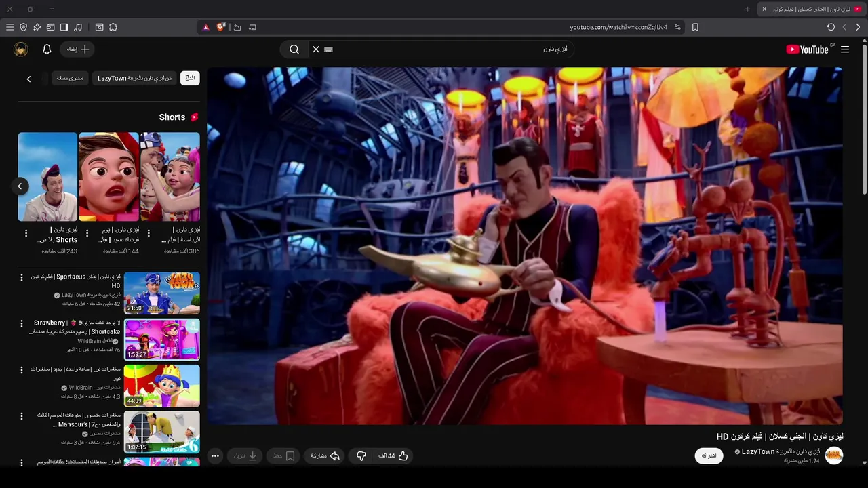Open options for the 144 ألف views Short
This screenshot has width=868, height=488.
click(x=87, y=233)
